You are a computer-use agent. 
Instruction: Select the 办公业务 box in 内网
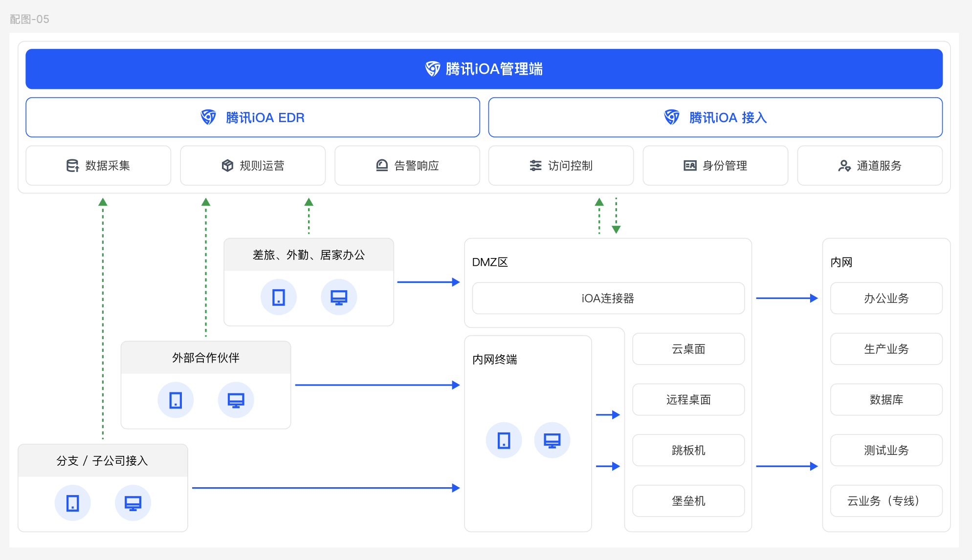click(886, 298)
